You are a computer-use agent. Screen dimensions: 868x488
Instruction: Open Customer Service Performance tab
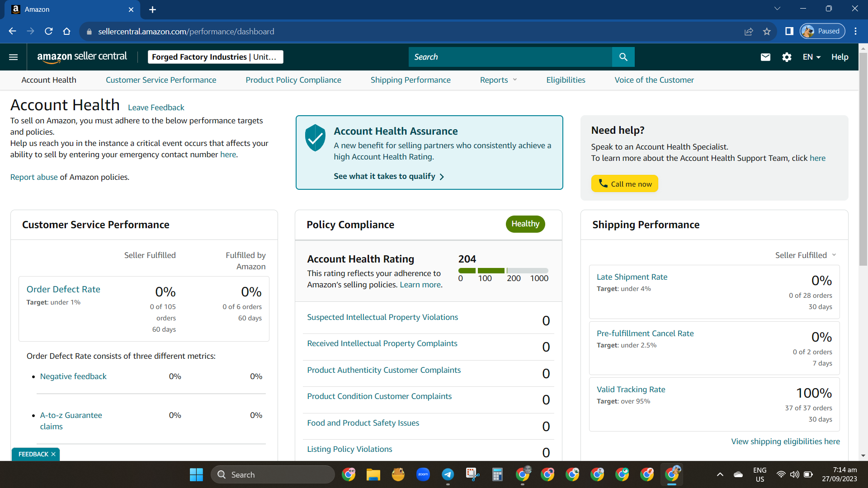(161, 80)
